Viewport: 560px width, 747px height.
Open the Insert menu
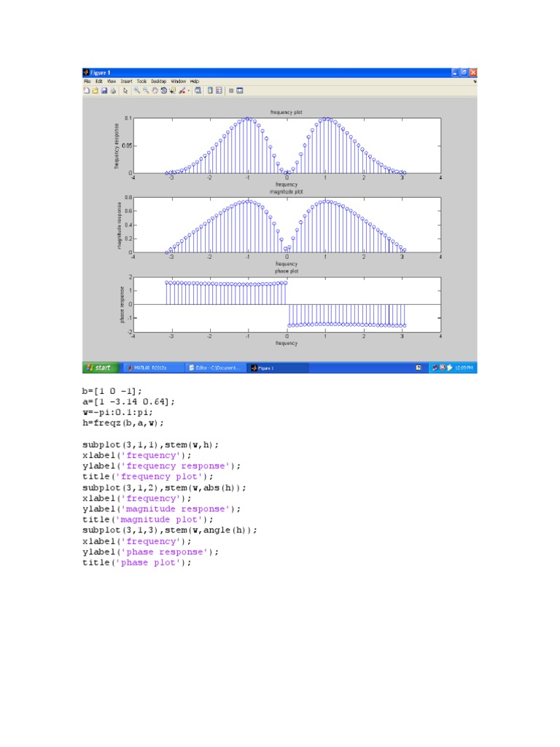click(x=126, y=82)
